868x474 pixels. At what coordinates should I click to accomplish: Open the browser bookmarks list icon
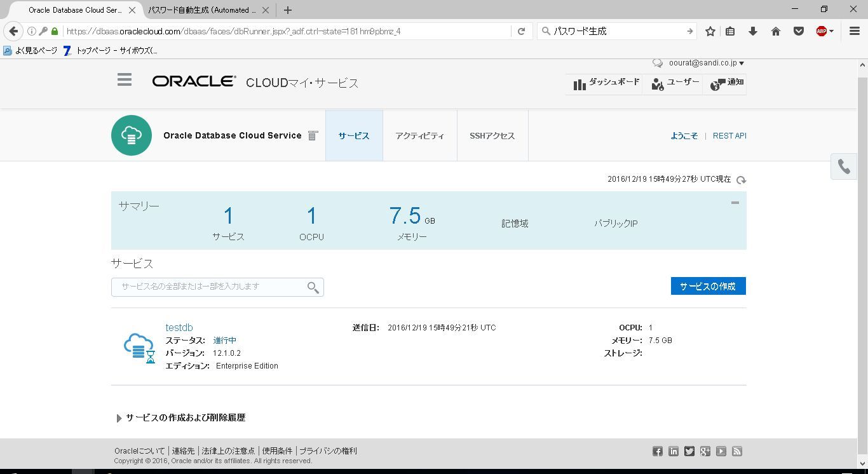(730, 31)
